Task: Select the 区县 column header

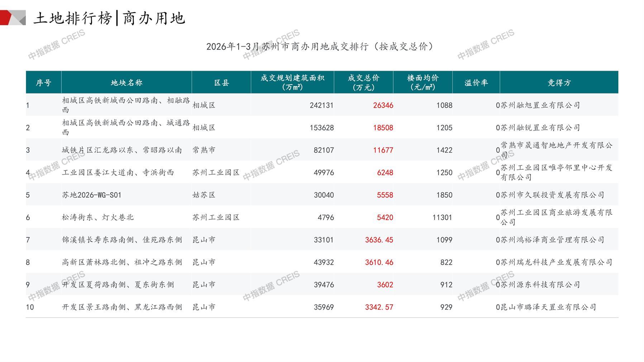Action: pos(221,83)
